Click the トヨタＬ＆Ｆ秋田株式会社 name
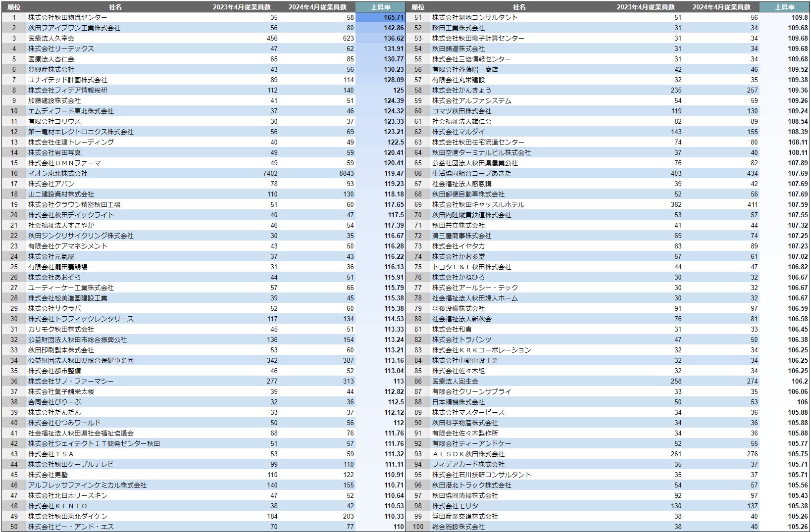811x532 pixels. (x=472, y=267)
